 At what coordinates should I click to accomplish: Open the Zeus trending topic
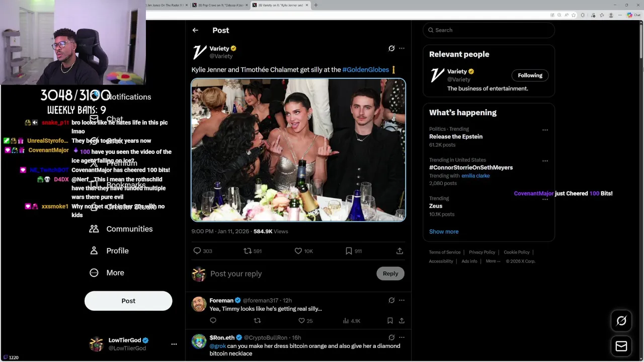[436, 206]
